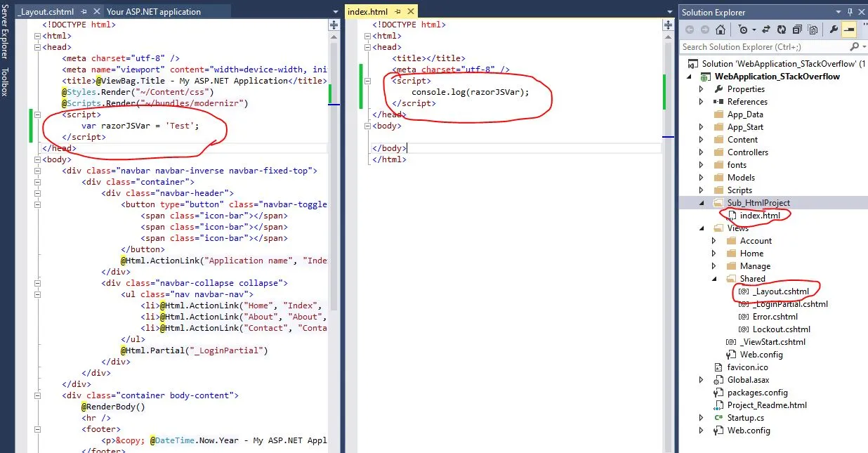The image size is (868, 453).
Task: Click the _Layout.cshtml vertical scrollbar track
Action: [x=334, y=242]
